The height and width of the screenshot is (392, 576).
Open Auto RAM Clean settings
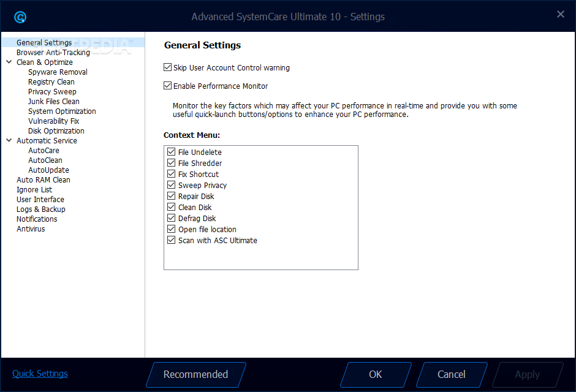[x=44, y=180]
